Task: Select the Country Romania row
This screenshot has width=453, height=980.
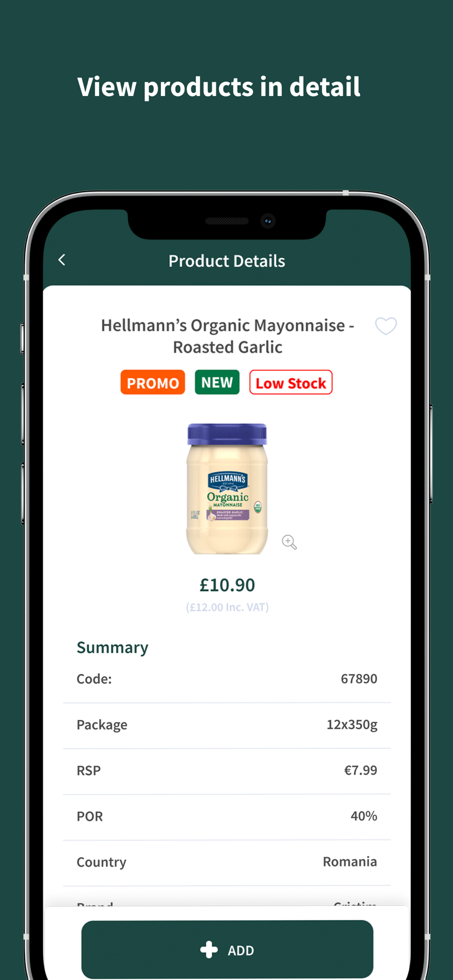Action: click(x=227, y=862)
